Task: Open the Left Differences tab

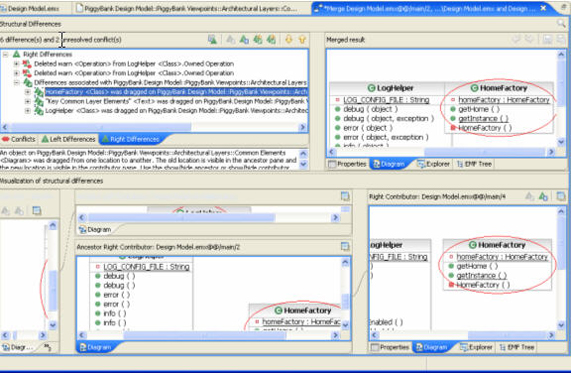Action: (68, 139)
